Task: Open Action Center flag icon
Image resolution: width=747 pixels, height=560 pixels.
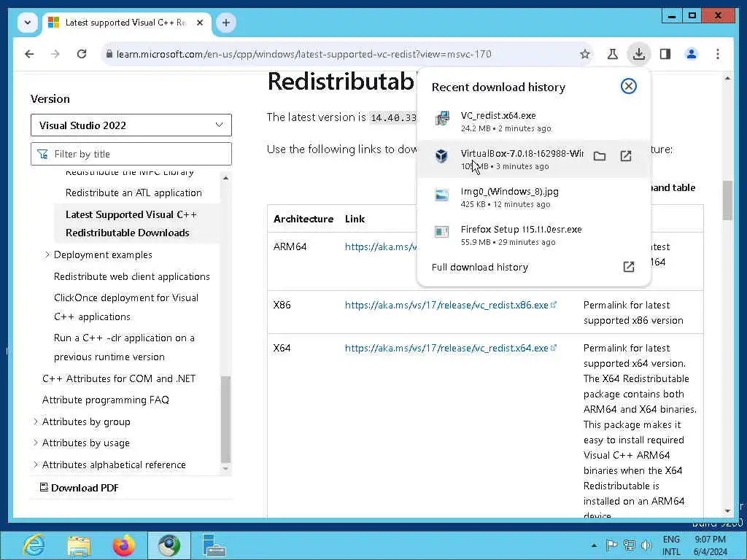Action: point(612,545)
